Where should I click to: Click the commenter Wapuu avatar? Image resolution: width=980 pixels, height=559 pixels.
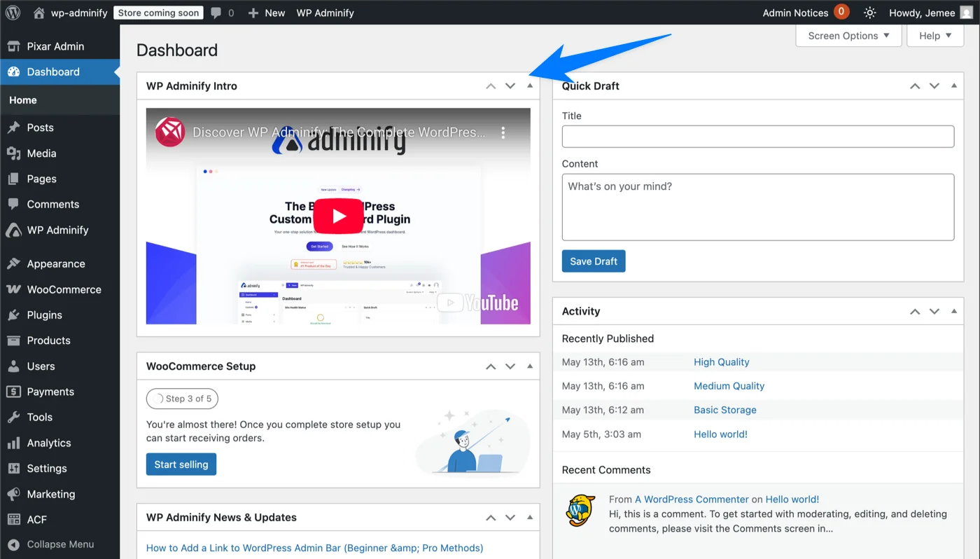tap(581, 511)
